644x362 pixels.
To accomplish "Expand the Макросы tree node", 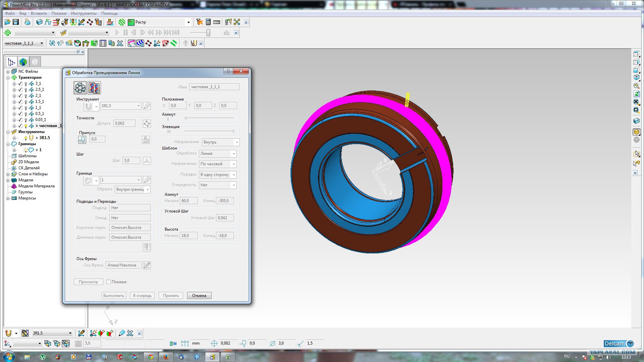I will click(8, 198).
